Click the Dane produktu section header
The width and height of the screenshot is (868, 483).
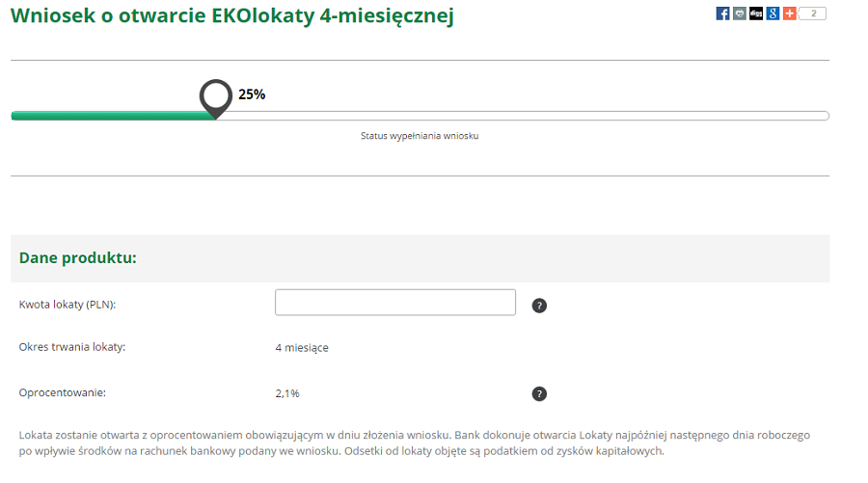click(x=77, y=257)
